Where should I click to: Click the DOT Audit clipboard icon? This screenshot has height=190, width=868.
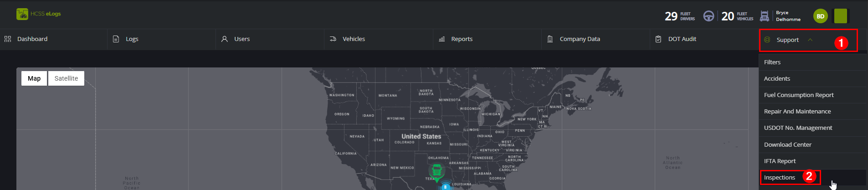pos(658,39)
